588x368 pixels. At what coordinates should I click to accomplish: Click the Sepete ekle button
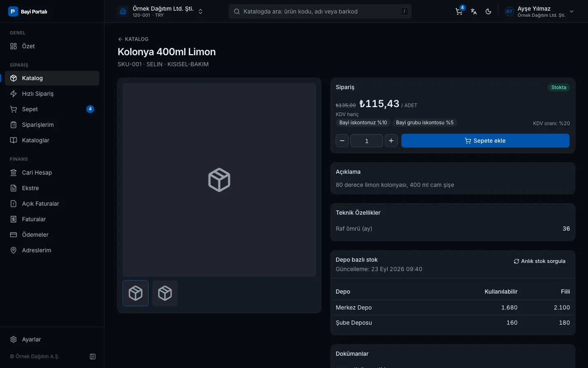coord(486,141)
